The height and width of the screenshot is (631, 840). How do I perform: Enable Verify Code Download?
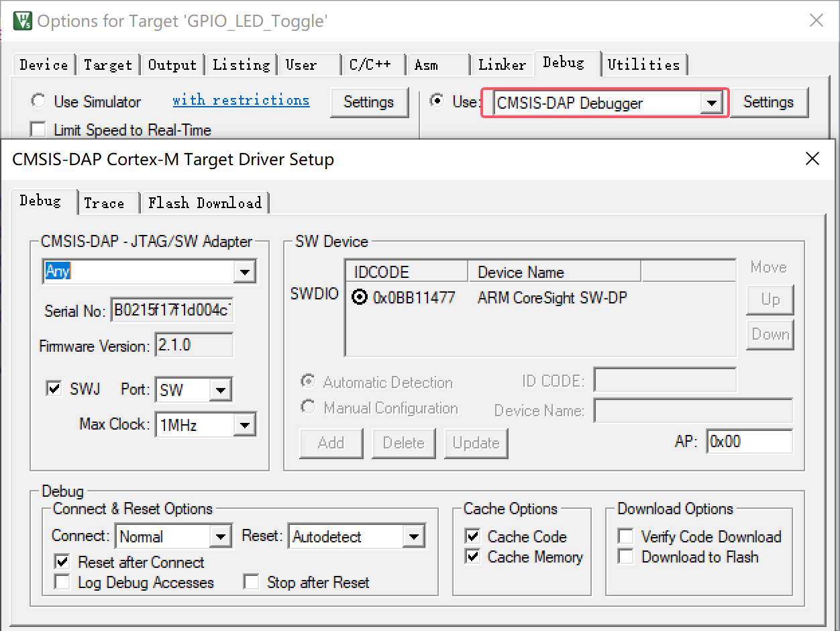[x=626, y=536]
